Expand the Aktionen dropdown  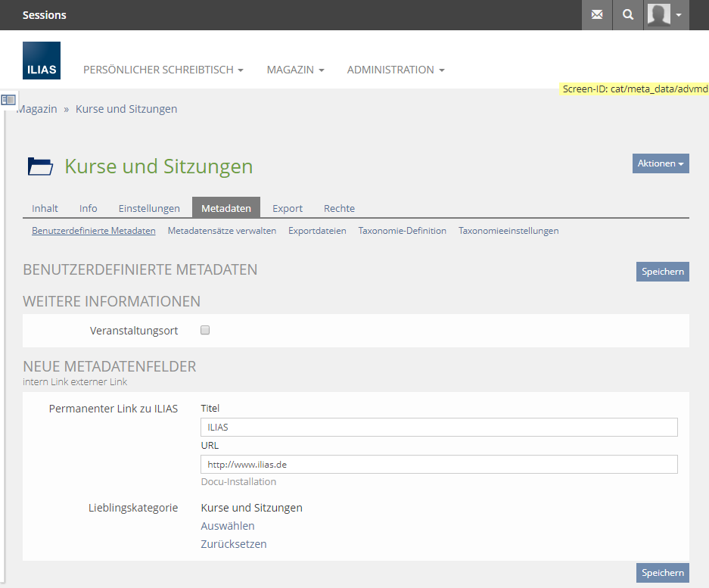pyautogui.click(x=661, y=163)
